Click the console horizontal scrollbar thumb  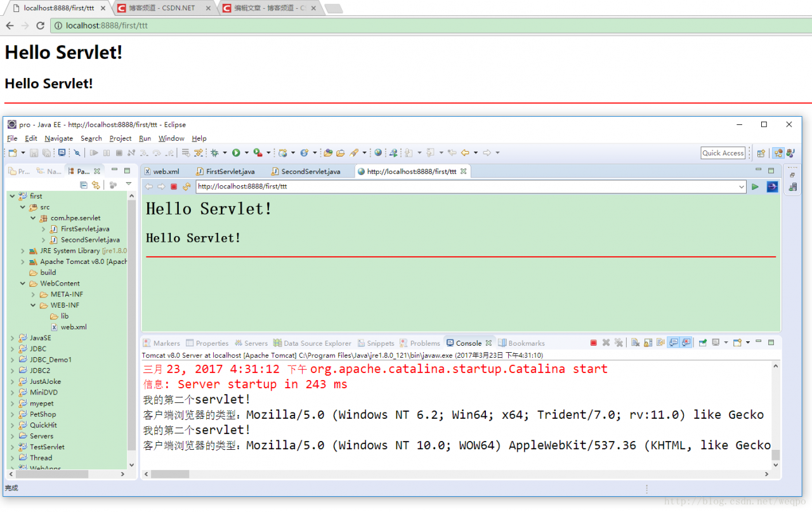(169, 474)
